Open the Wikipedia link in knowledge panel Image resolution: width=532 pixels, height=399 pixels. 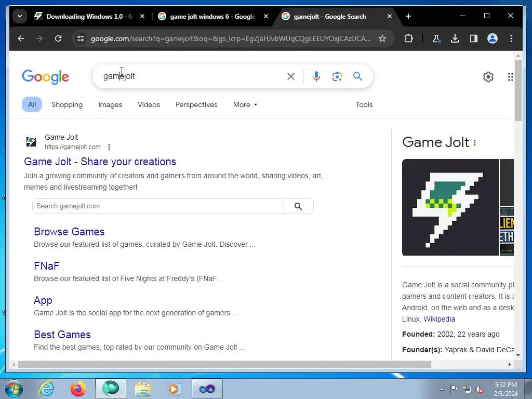(x=440, y=319)
